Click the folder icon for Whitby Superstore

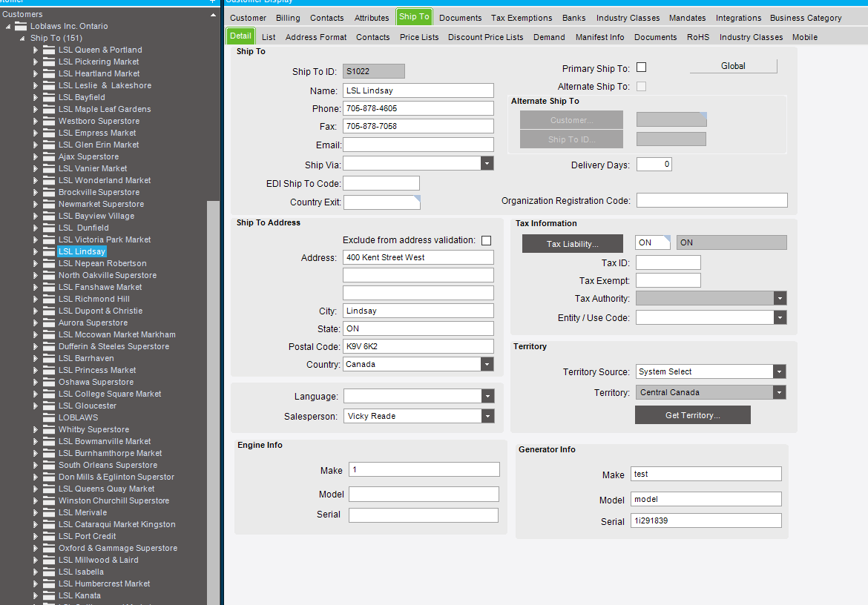coord(49,429)
